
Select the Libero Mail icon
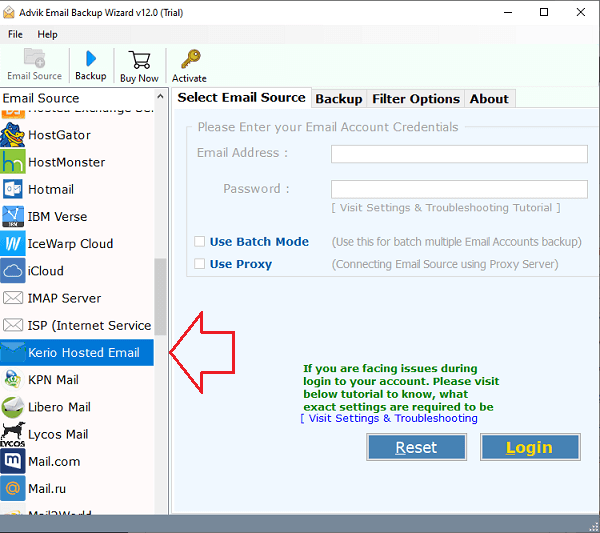pos(13,407)
